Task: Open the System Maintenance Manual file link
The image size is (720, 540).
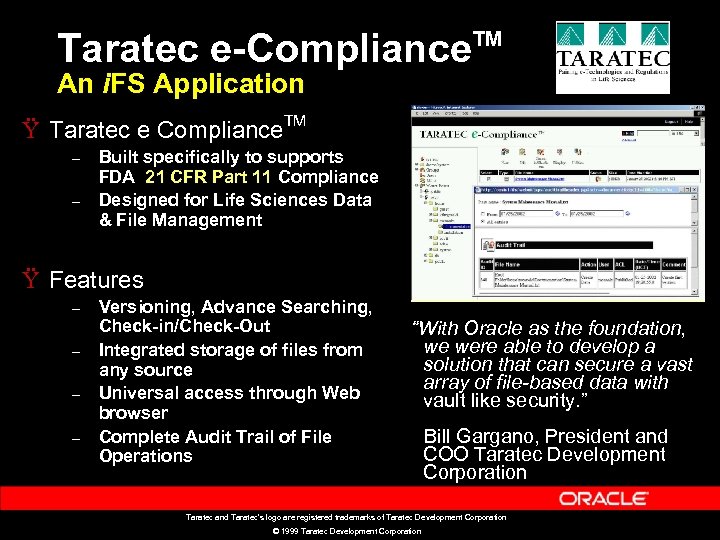Action: [x=540, y=179]
